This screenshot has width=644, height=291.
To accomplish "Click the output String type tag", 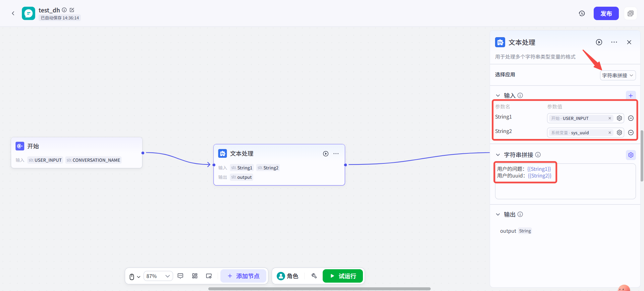I will 525,231.
